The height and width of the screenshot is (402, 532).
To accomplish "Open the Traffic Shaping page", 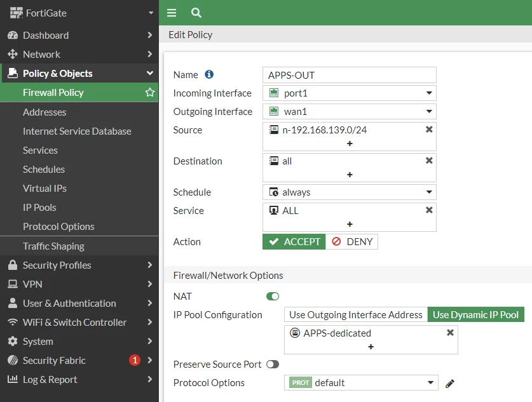I will tap(79, 246).
